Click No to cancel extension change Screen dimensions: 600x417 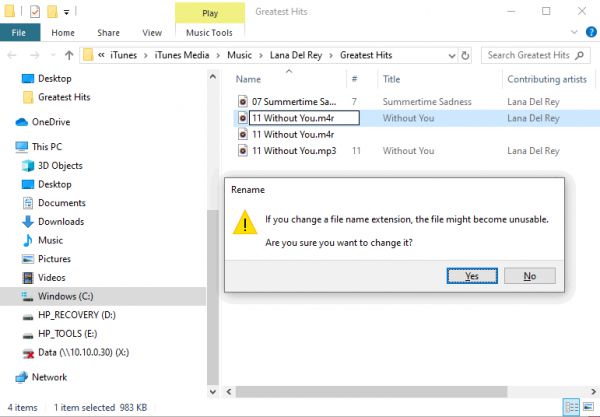pos(529,276)
